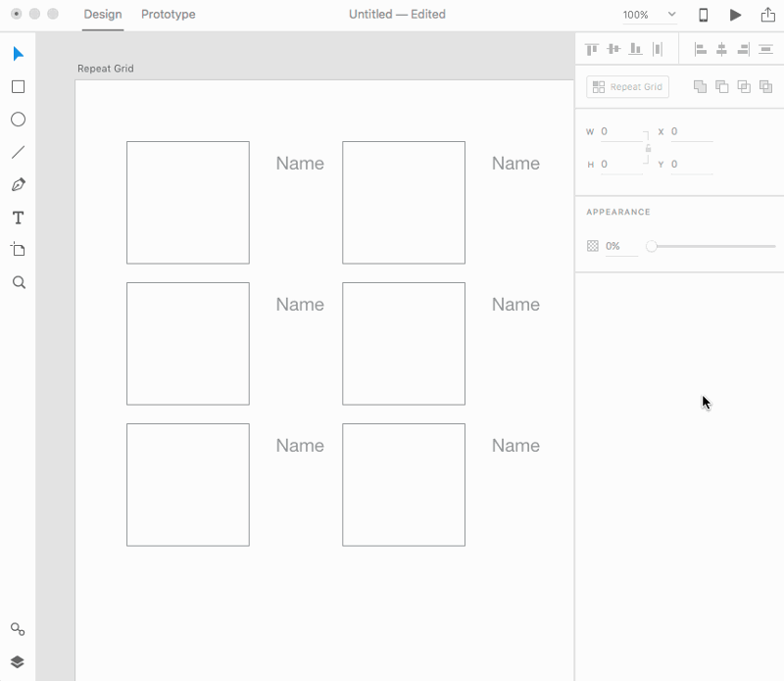This screenshot has width=784, height=681.
Task: Select the Line tool
Action: pyautogui.click(x=18, y=152)
